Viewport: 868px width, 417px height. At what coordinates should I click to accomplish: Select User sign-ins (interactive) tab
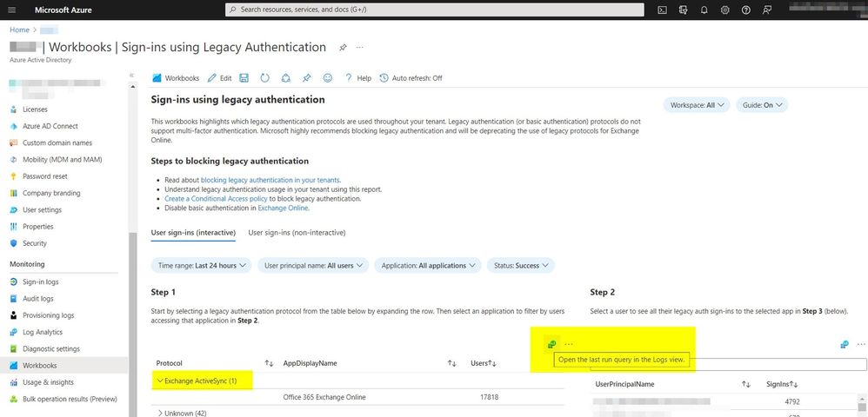point(193,233)
